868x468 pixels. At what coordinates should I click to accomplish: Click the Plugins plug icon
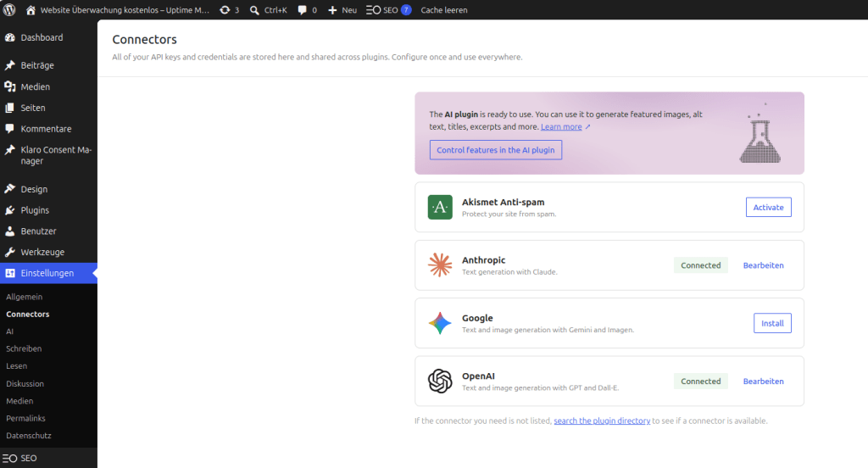[9, 210]
